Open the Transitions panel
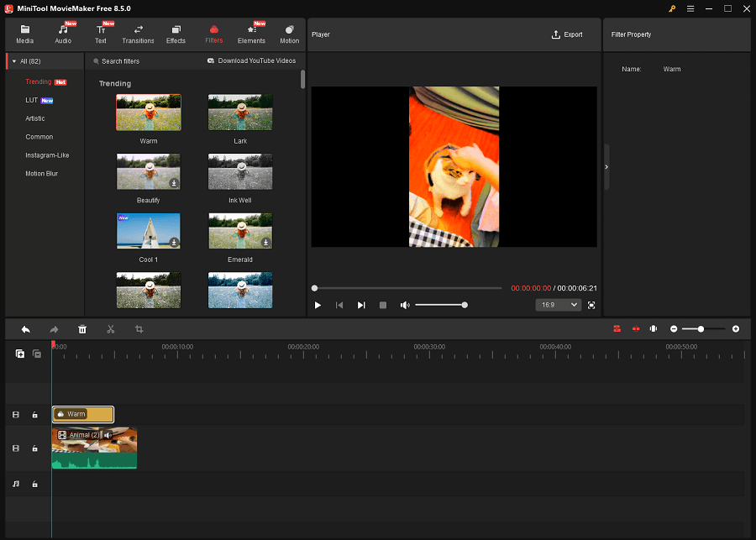The width and height of the screenshot is (756, 540). (x=138, y=34)
